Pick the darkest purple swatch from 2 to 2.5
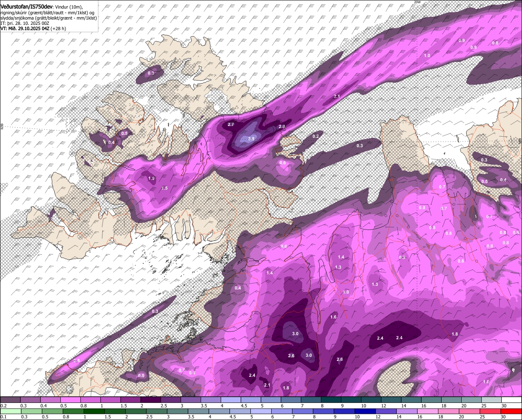522x420 pixels. (x=151, y=400)
